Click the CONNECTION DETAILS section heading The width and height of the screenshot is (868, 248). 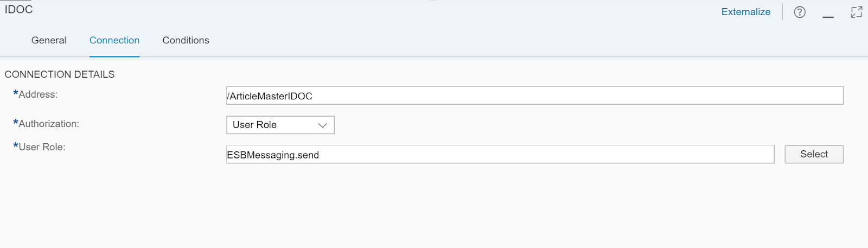pos(60,74)
